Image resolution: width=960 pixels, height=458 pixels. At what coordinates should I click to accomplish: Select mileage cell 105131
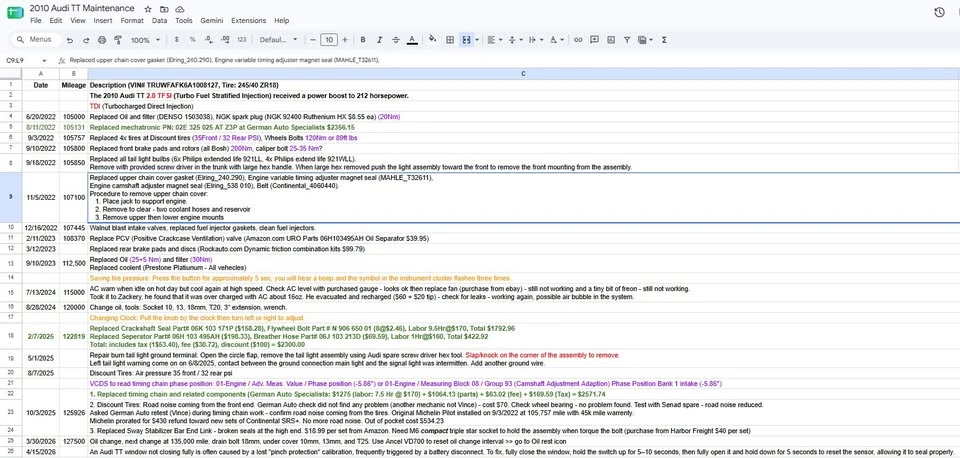click(73, 127)
